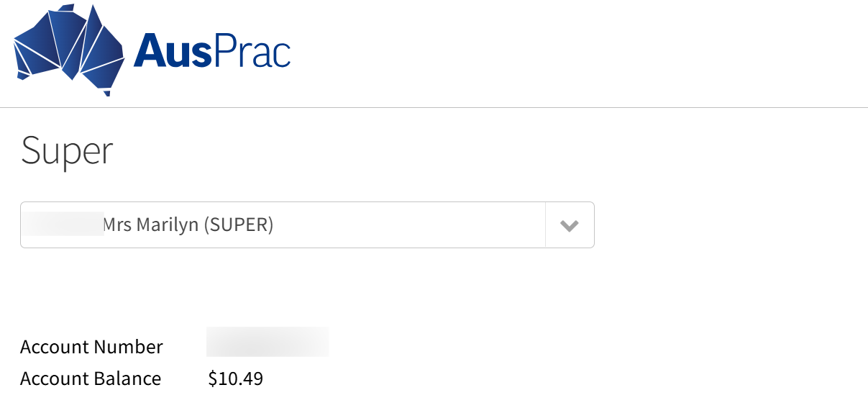Click the $10.49 balance amount

point(235,378)
